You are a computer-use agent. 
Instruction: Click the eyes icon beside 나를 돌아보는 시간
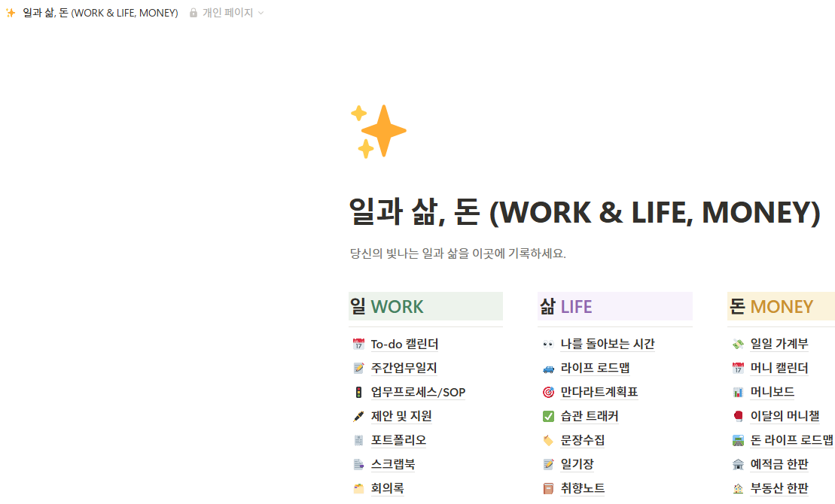[x=548, y=345]
